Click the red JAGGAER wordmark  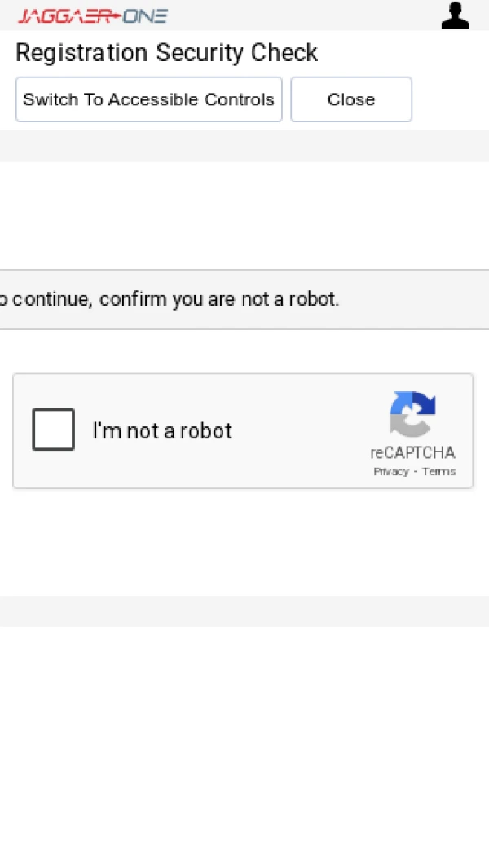pos(63,15)
